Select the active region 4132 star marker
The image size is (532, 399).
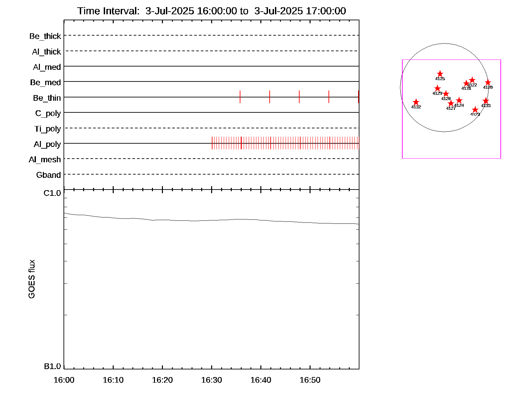point(416,102)
